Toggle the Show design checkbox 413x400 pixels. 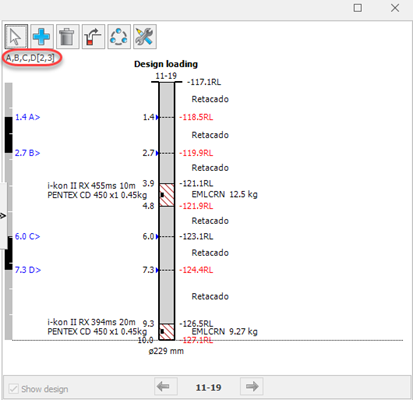(x=13, y=389)
